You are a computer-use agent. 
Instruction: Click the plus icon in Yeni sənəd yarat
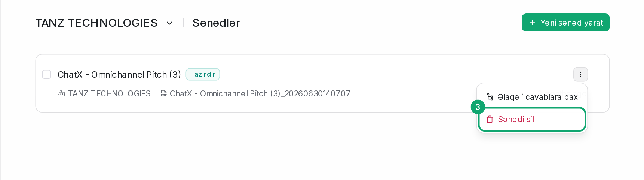pyautogui.click(x=532, y=23)
